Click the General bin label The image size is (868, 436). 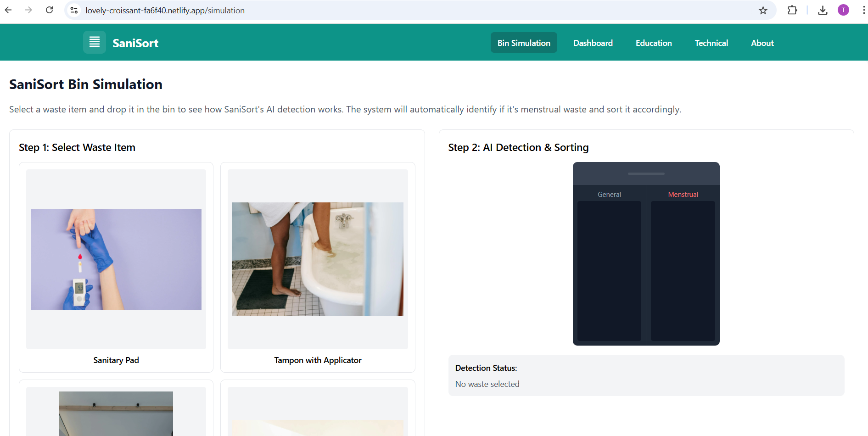pos(609,195)
